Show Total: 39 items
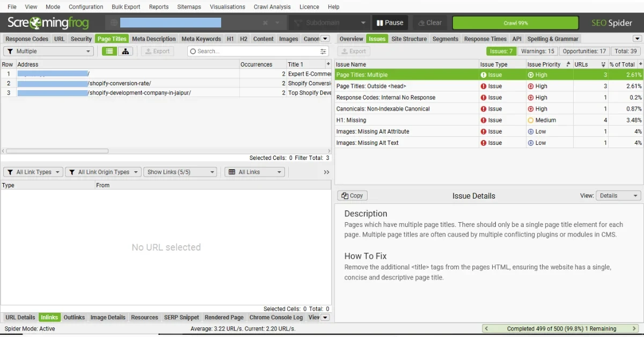 tap(626, 52)
